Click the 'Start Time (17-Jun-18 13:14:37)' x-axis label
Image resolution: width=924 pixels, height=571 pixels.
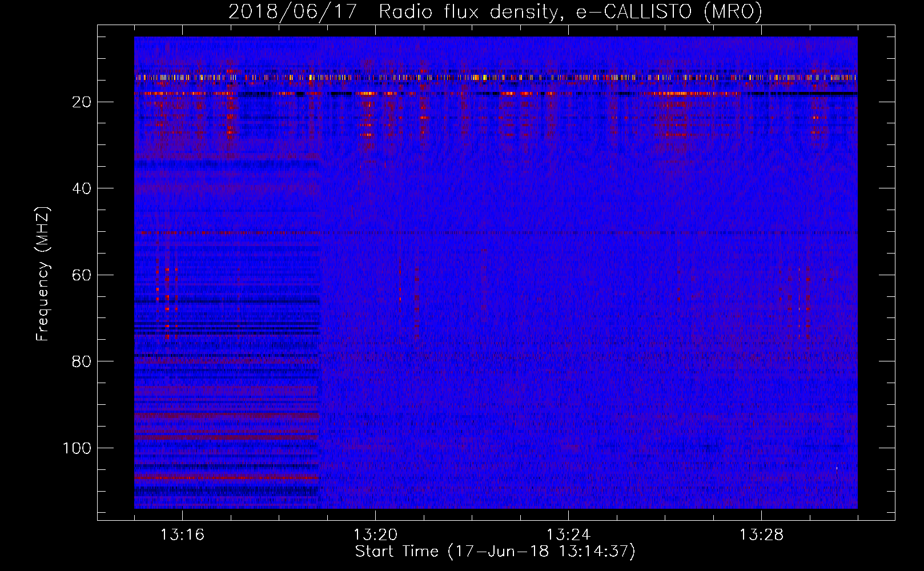click(x=495, y=552)
